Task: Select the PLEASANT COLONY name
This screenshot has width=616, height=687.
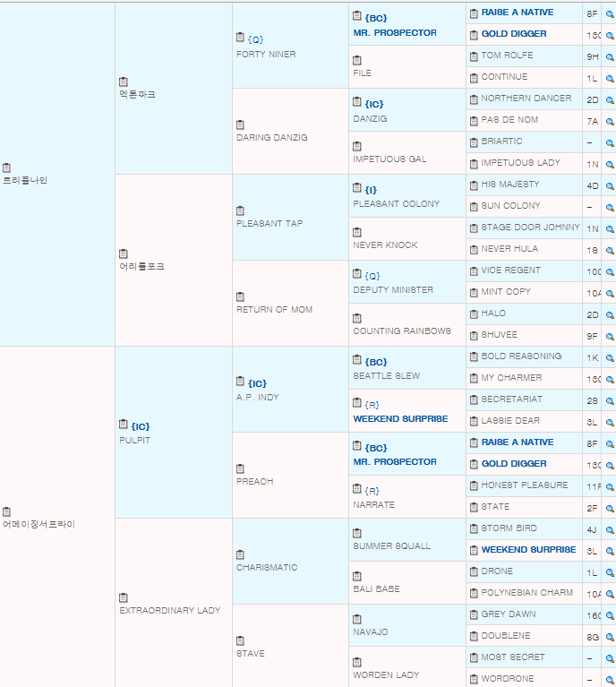Action: (x=396, y=203)
